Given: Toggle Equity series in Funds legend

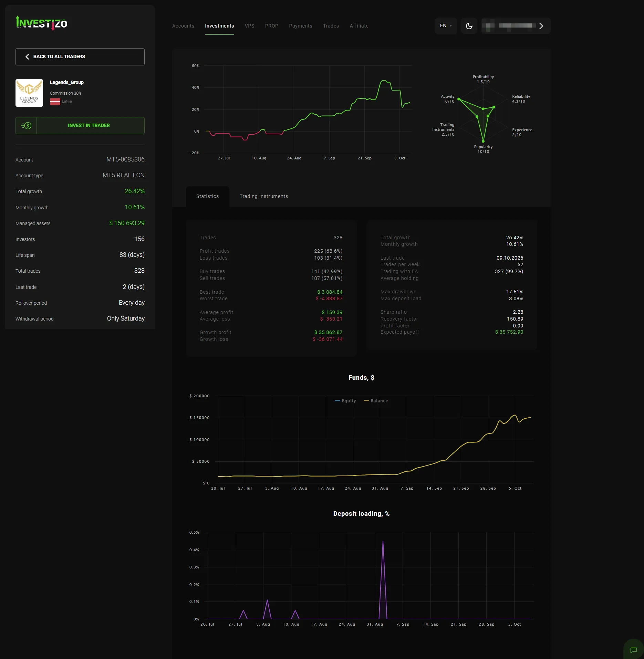Looking at the screenshot, I should point(345,401).
